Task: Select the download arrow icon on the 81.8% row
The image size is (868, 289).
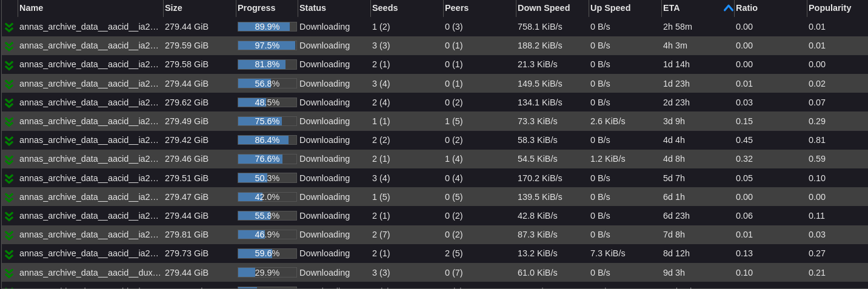Action: pos(9,65)
